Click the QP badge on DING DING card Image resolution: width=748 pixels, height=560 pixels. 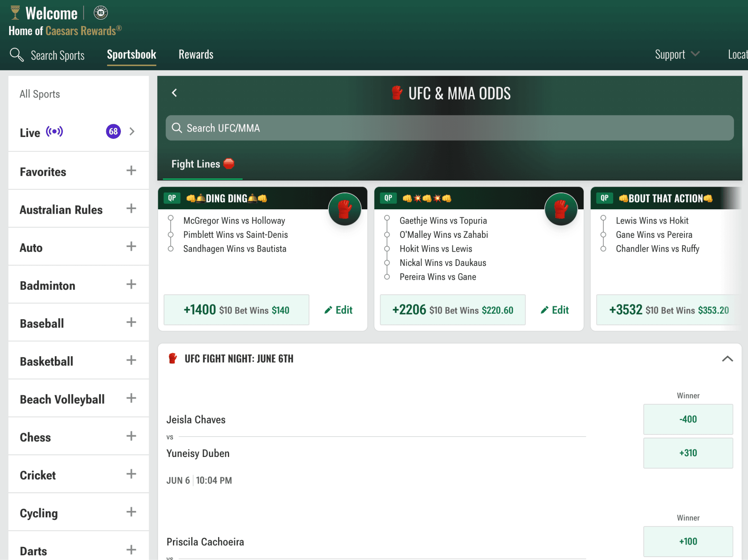point(172,198)
